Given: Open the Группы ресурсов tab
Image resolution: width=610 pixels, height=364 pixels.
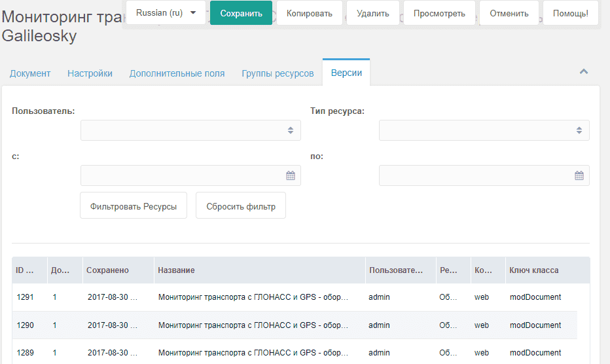Looking at the screenshot, I should (278, 73).
